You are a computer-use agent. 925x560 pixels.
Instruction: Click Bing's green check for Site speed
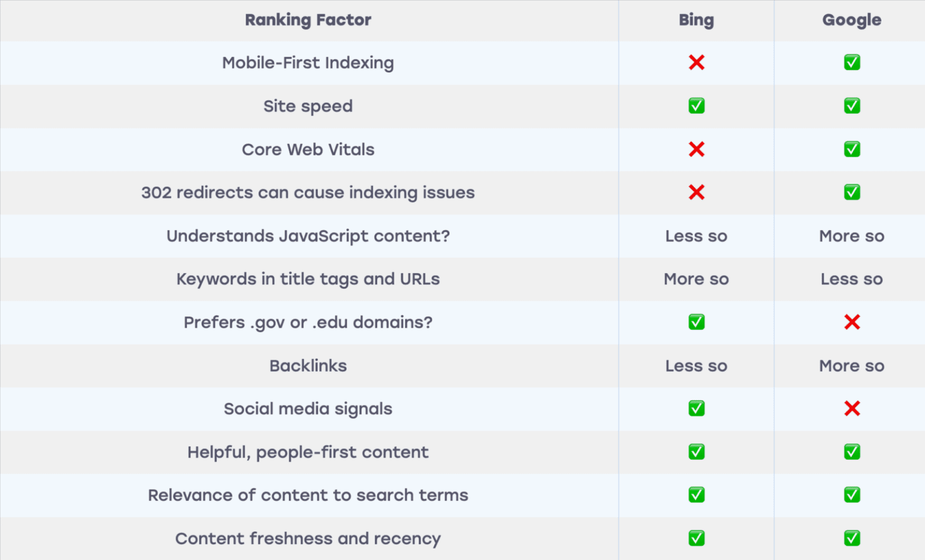click(696, 106)
